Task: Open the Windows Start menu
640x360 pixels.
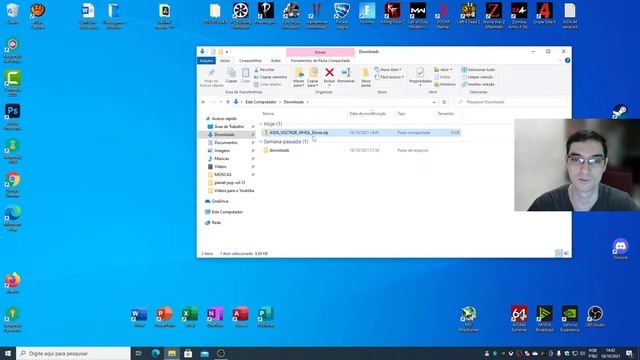Action: [x=8, y=353]
